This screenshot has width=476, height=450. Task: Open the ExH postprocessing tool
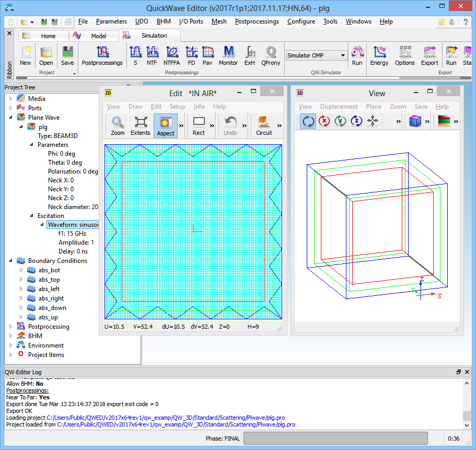click(x=249, y=55)
